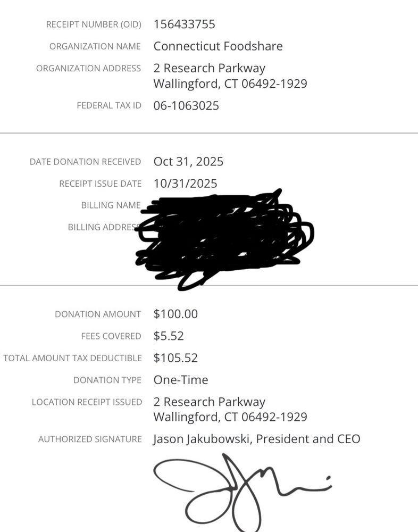The width and height of the screenshot is (418, 532).
Task: Click the organization address 2 Research Parkway
Action: pyautogui.click(x=210, y=68)
